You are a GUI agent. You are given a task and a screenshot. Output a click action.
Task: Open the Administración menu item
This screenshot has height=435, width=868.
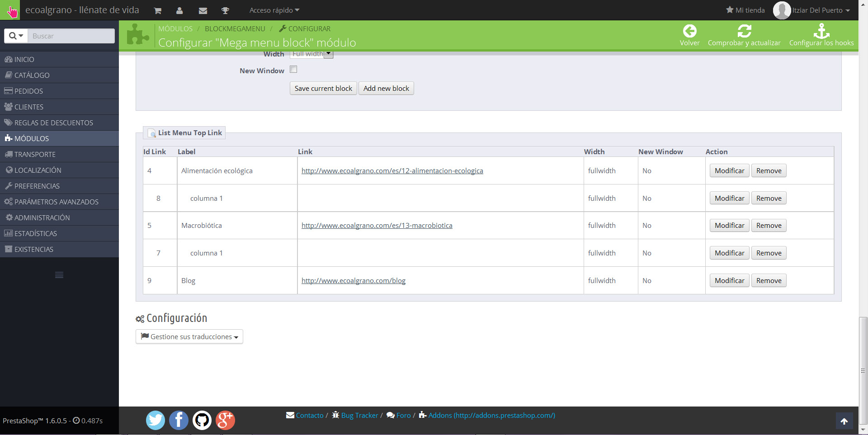pyautogui.click(x=59, y=217)
